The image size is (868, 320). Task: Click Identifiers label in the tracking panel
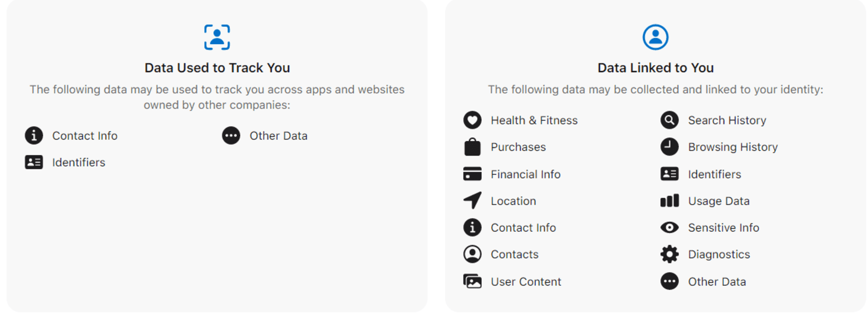coord(79,163)
